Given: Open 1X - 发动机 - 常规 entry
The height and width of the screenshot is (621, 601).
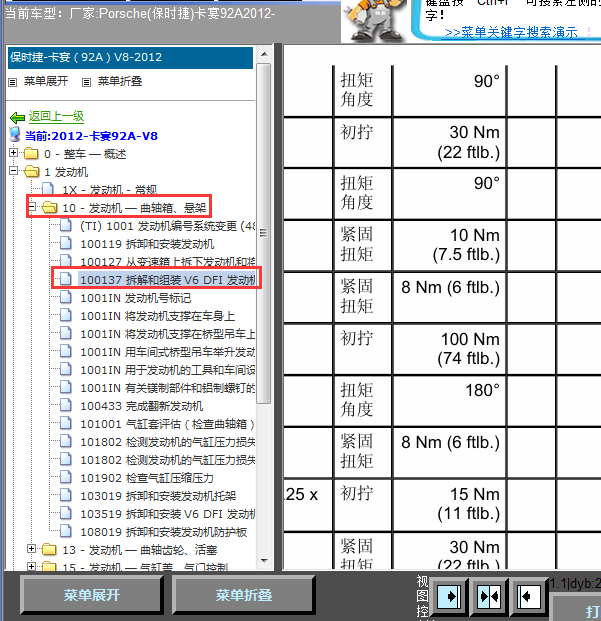Looking at the screenshot, I should (x=109, y=190).
